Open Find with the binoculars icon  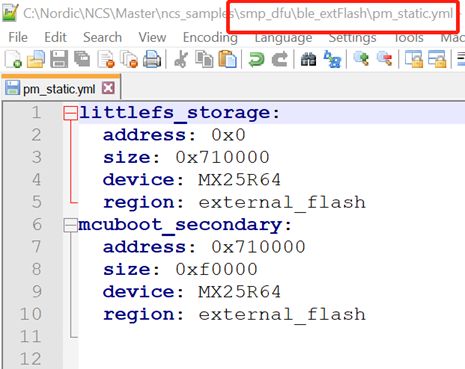coord(308,60)
